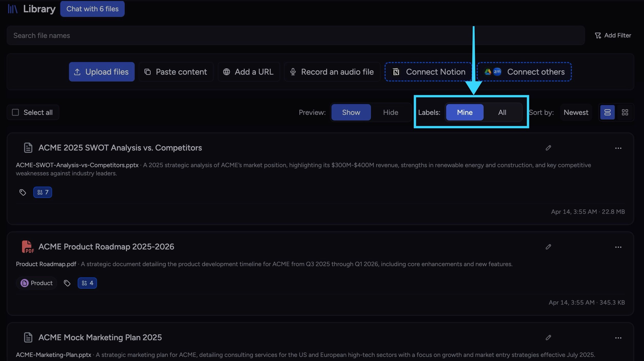Click the 4 badge on Product Roadmap
This screenshot has height=361, width=644.
pyautogui.click(x=87, y=283)
